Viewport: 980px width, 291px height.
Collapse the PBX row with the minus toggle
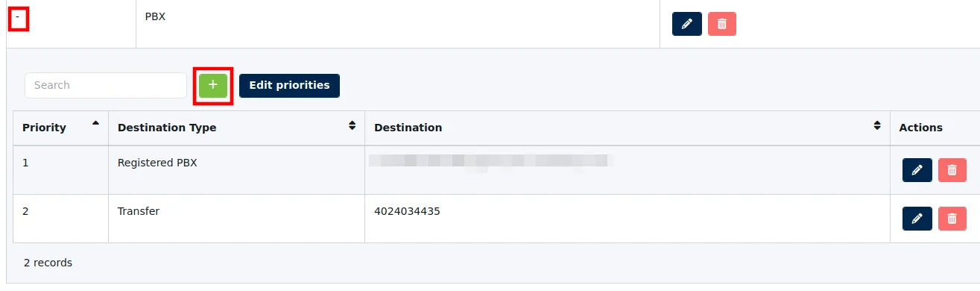pyautogui.click(x=18, y=17)
